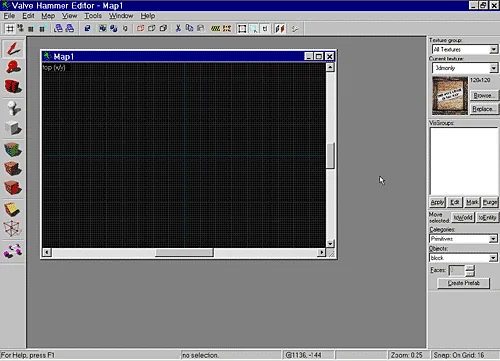The width and height of the screenshot is (500, 361).
Task: Toggle the 3D grid toolbar icon
Action: click(x=20, y=29)
